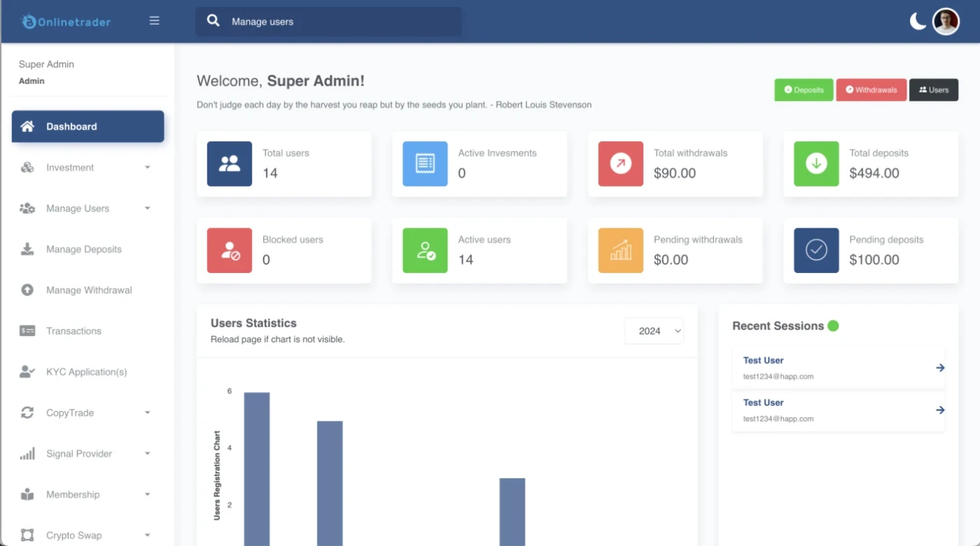Click the Total users people icon
The width and height of the screenshot is (980, 546).
230,164
